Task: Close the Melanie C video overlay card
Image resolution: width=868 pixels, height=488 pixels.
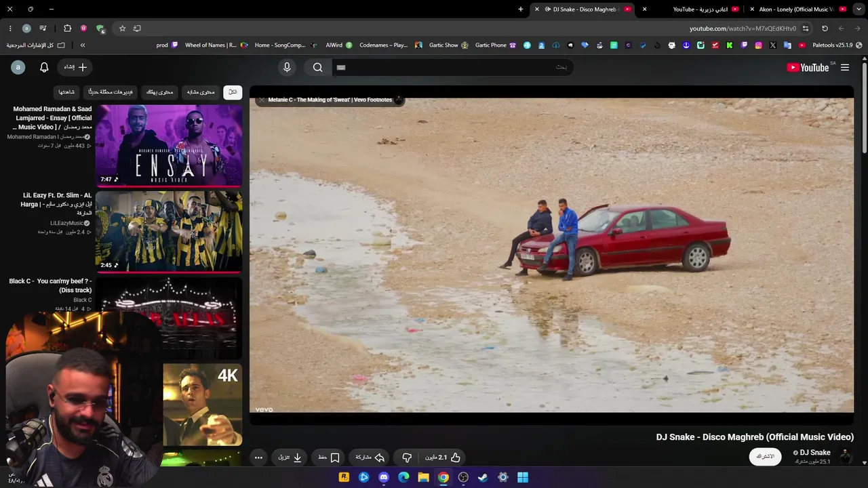Action: click(261, 100)
